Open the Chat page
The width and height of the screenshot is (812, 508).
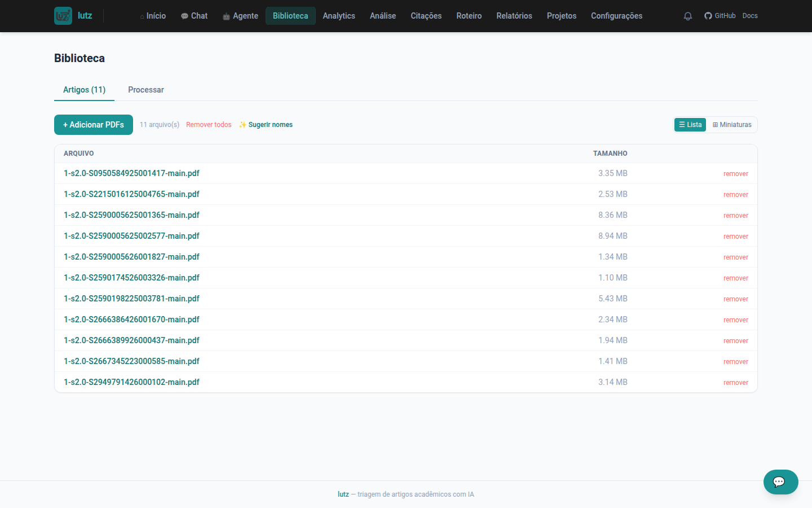tap(194, 16)
